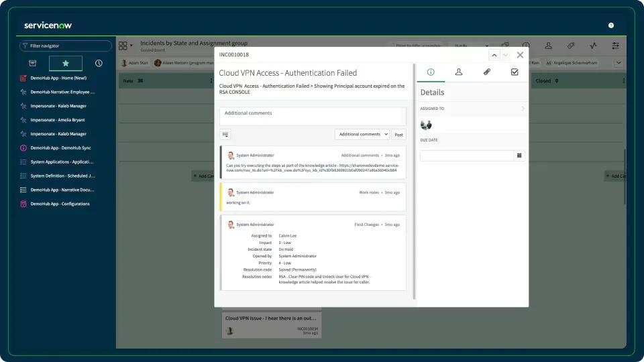Viewport: 644px width, 362px height.
Task: Open DemoHub App - Home (New!)
Action: click(x=58, y=78)
